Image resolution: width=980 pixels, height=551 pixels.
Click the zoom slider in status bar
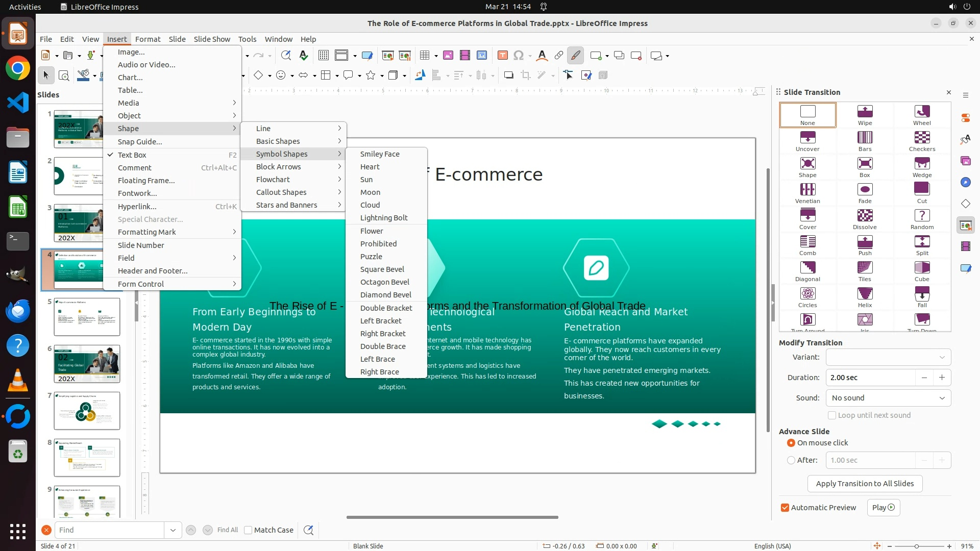click(917, 546)
